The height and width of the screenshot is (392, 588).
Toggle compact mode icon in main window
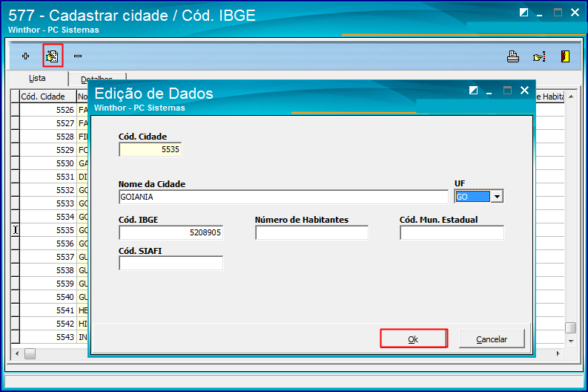[524, 13]
